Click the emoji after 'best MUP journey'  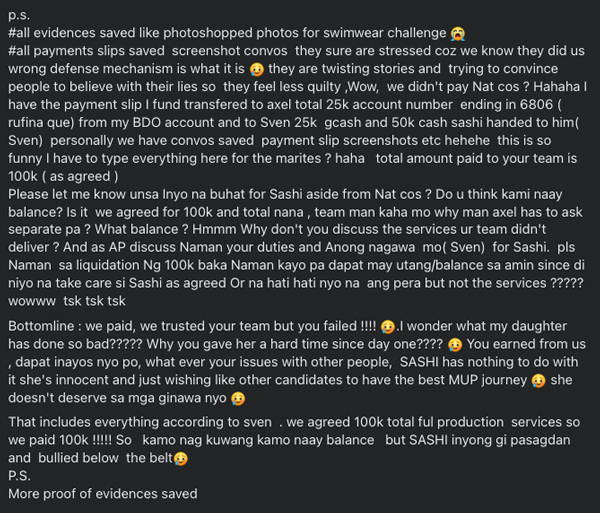[x=539, y=381]
